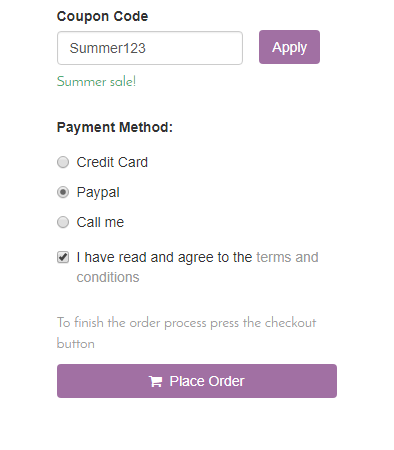Click the Place Order button text
This screenshot has height=450, width=394.
[207, 381]
